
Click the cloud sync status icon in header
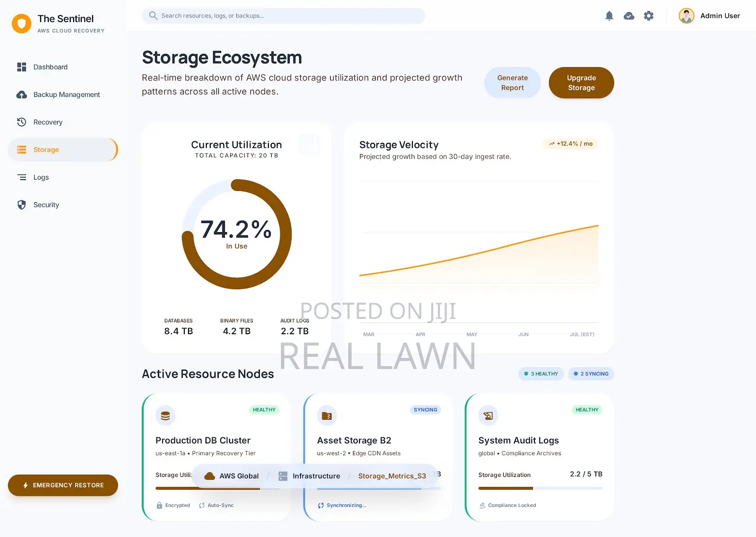629,16
